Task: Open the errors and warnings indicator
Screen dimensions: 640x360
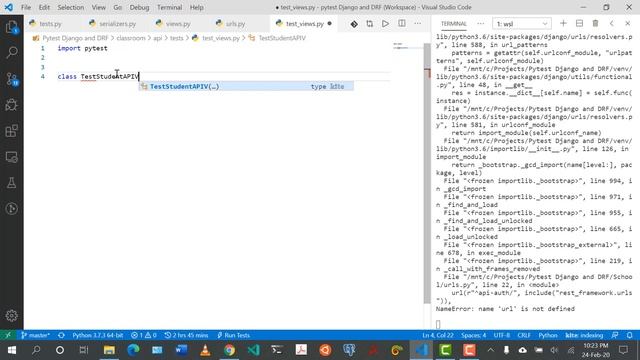Action: 144,335
